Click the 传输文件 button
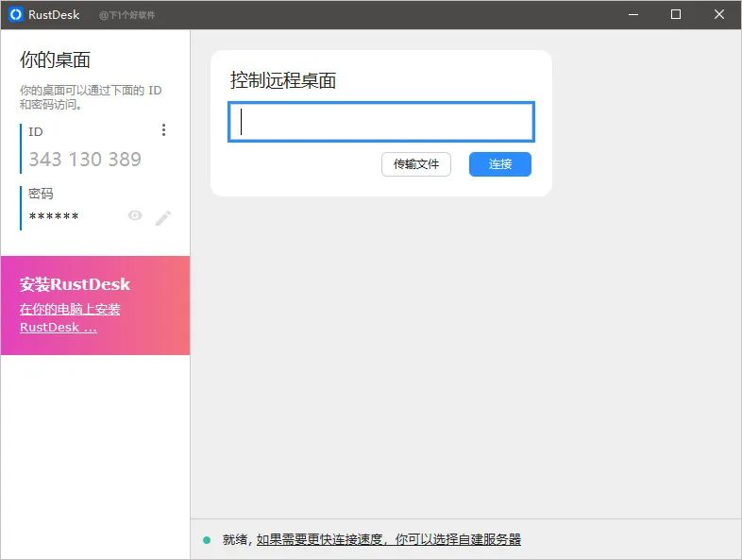The height and width of the screenshot is (560, 742). (416, 164)
